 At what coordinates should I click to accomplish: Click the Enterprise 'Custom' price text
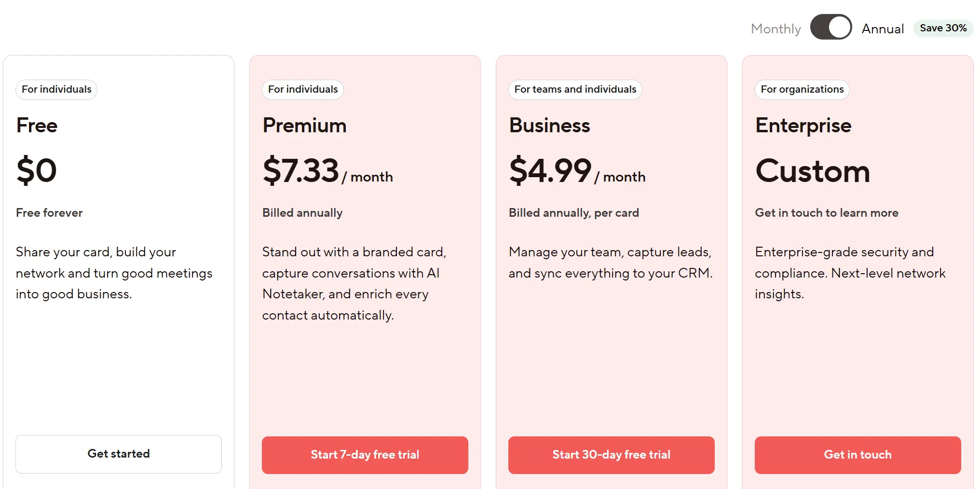point(812,170)
